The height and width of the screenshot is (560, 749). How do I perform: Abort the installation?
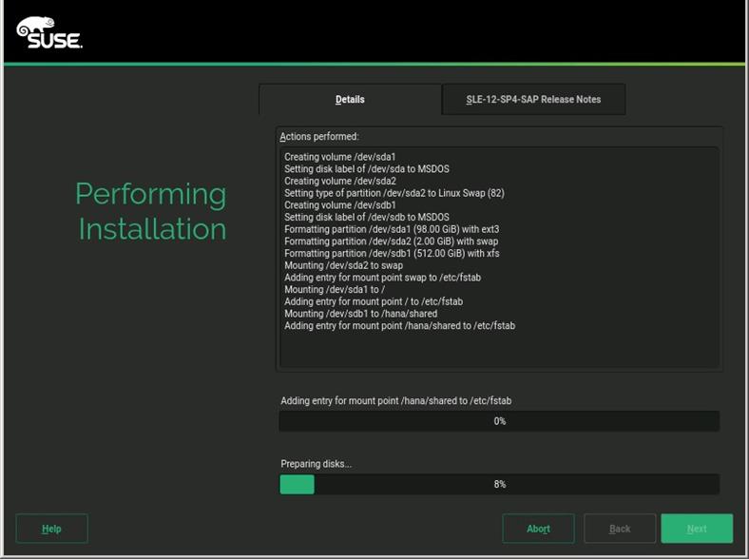coord(538,529)
